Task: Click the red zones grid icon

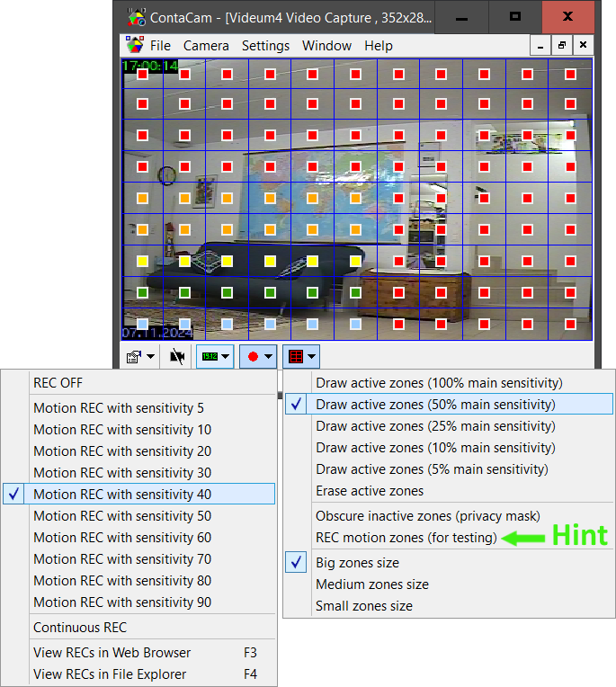Action: (296, 357)
